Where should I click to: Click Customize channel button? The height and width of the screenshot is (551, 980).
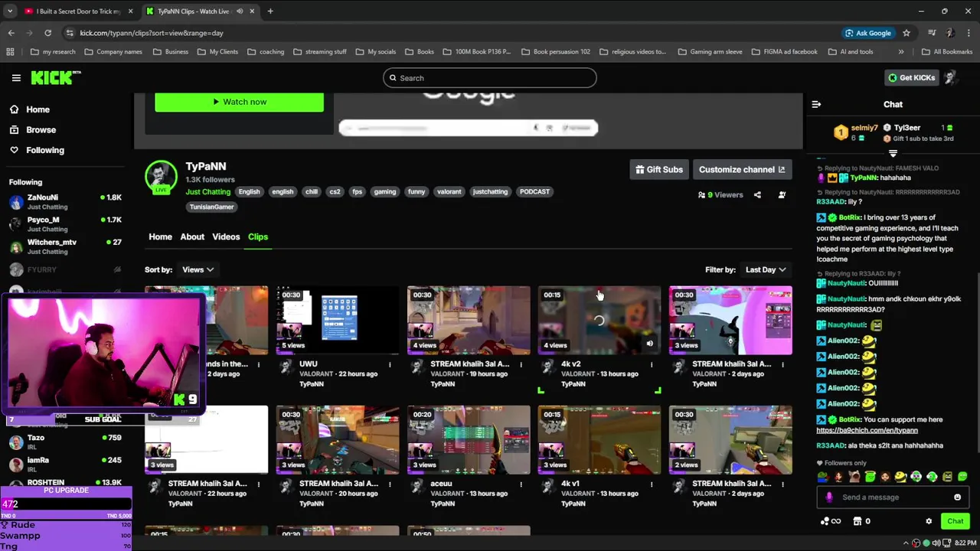[741, 169]
